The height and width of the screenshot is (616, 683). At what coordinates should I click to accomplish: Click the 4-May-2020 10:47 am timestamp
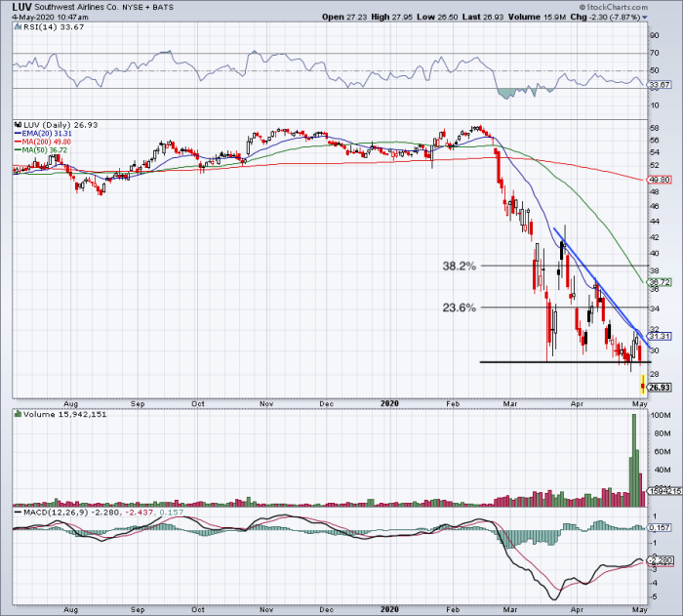tap(50, 18)
